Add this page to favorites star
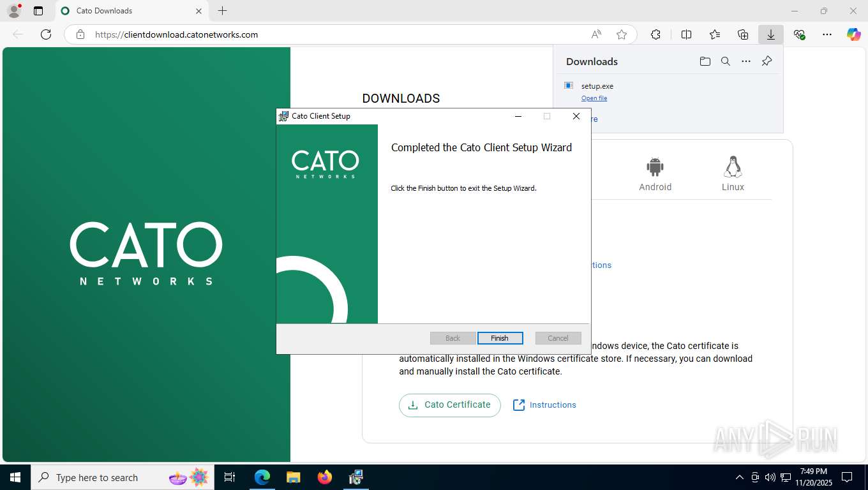 click(x=622, y=34)
